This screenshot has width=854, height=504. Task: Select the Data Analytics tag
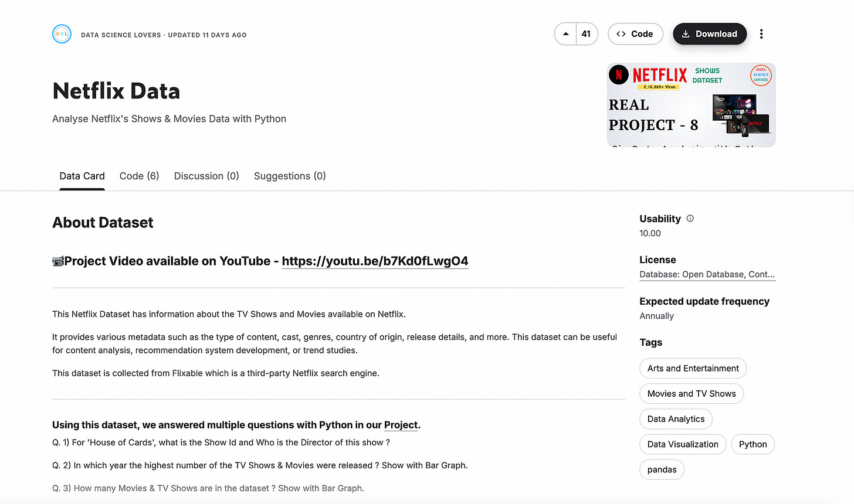coord(676,419)
